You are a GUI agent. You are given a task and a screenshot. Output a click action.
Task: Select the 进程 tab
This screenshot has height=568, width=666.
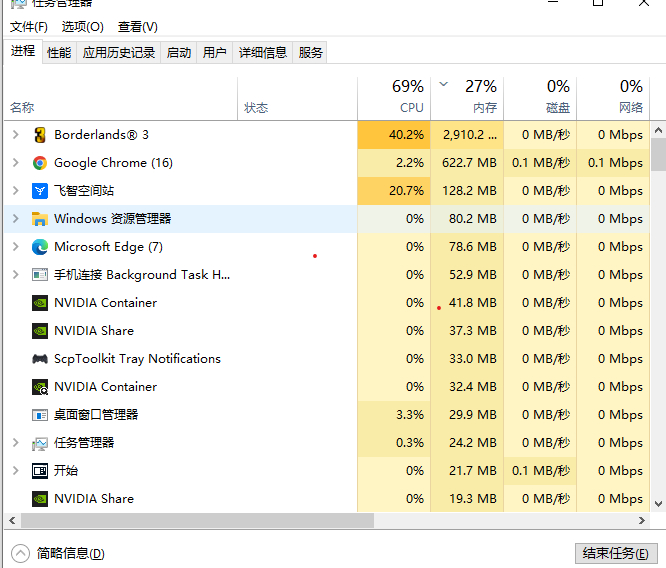pyautogui.click(x=23, y=51)
